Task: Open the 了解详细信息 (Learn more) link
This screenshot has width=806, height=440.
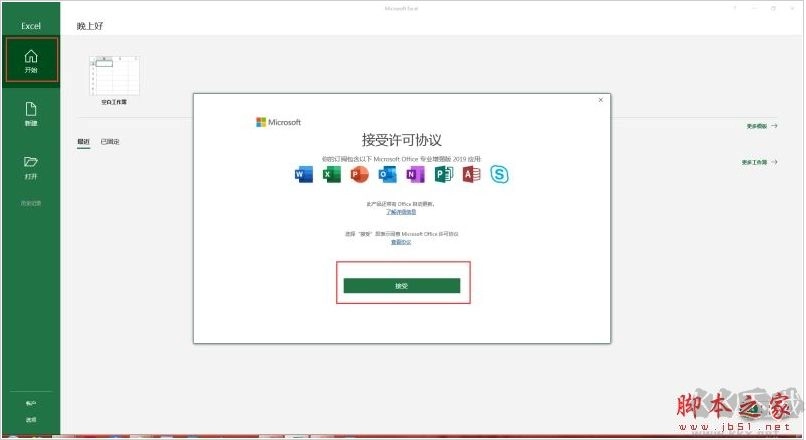Action: pos(401,212)
